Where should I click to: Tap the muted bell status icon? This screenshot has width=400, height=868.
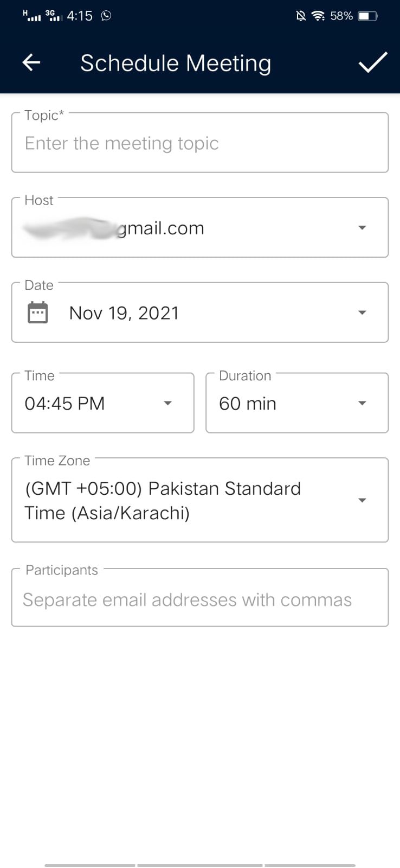(301, 16)
